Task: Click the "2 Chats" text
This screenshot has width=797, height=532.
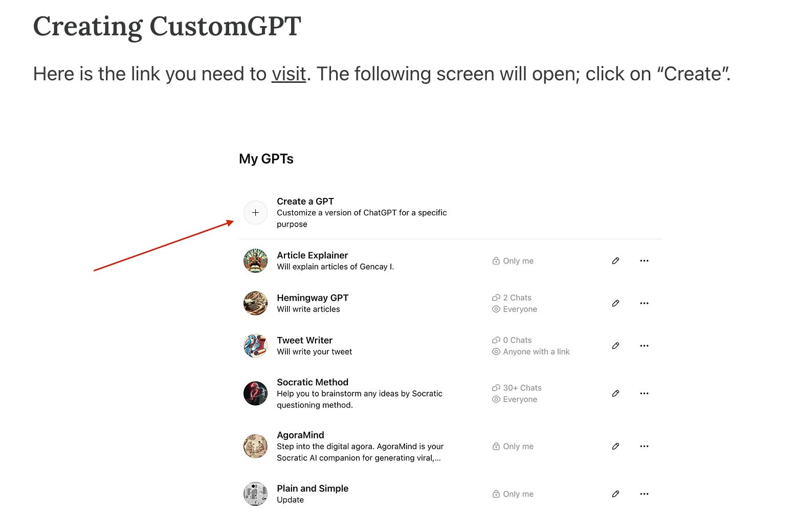Action: point(517,298)
